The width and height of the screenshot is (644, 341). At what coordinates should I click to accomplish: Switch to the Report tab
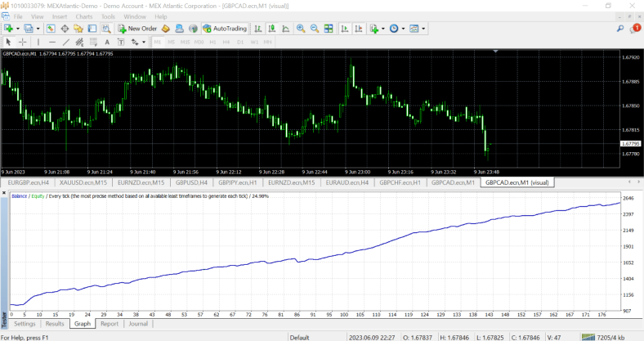click(109, 324)
